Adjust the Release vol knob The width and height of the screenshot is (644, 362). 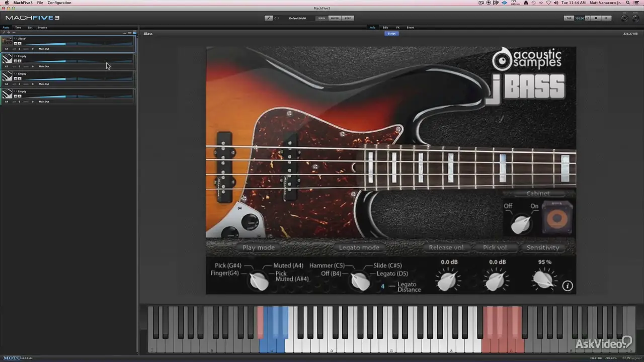coord(447,281)
